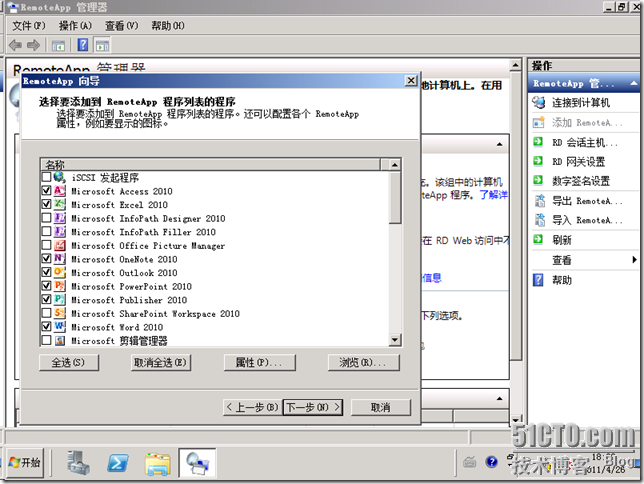Uncheck Microsoft Publisher 2010 checkbox
644x484 pixels.
click(46, 300)
